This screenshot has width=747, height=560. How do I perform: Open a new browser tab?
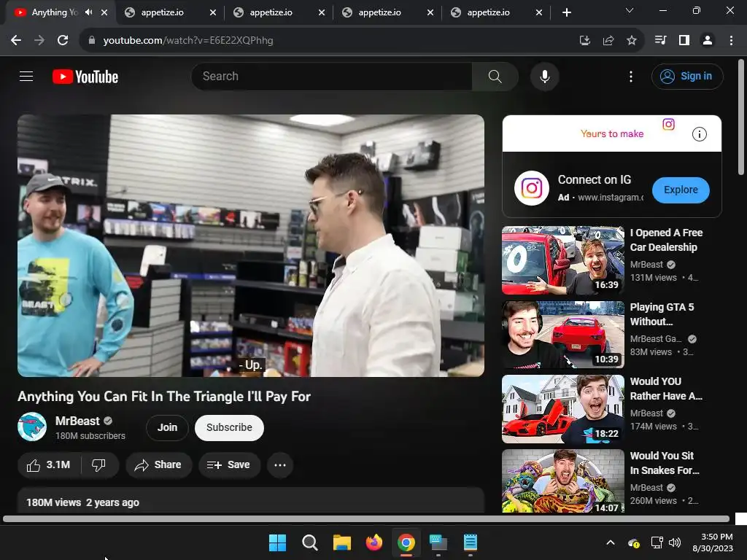pos(566,12)
